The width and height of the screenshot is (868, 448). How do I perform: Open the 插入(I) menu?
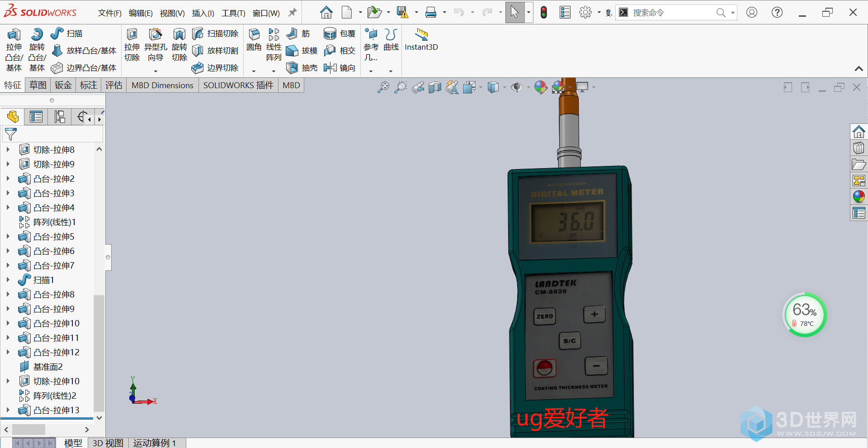203,13
